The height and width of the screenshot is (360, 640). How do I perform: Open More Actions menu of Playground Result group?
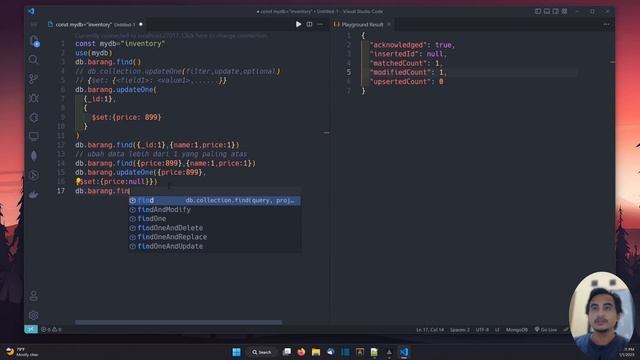click(607, 24)
